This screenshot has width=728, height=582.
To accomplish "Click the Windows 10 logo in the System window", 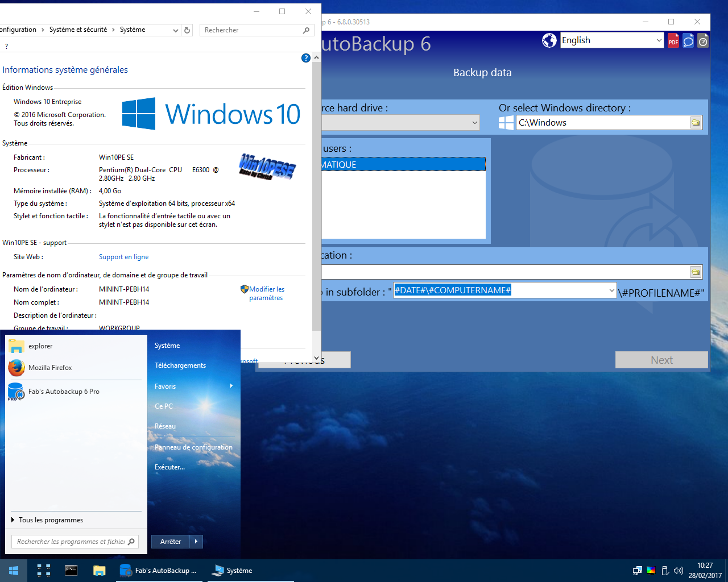I will tap(211, 114).
